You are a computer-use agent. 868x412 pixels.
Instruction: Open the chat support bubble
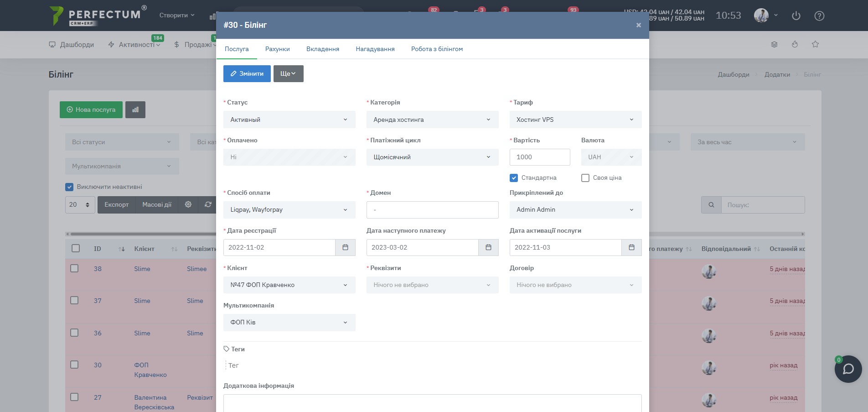pyautogui.click(x=848, y=369)
